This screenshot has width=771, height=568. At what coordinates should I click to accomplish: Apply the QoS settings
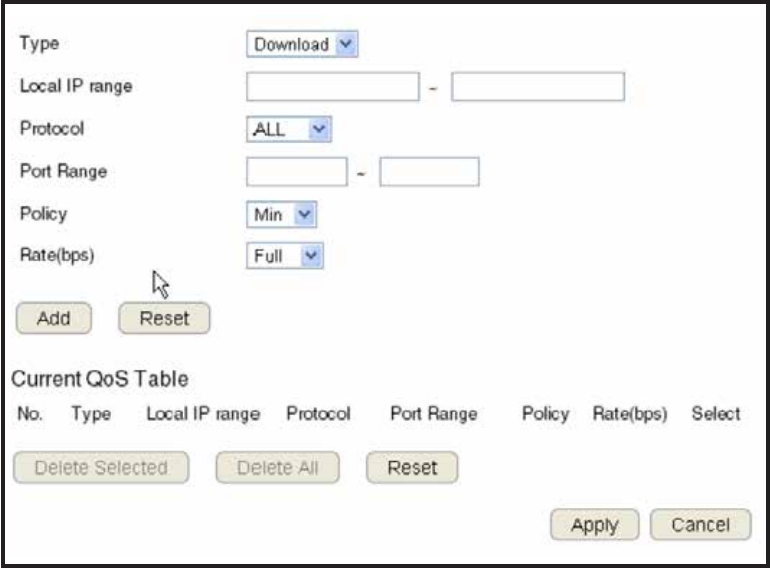[x=594, y=525]
